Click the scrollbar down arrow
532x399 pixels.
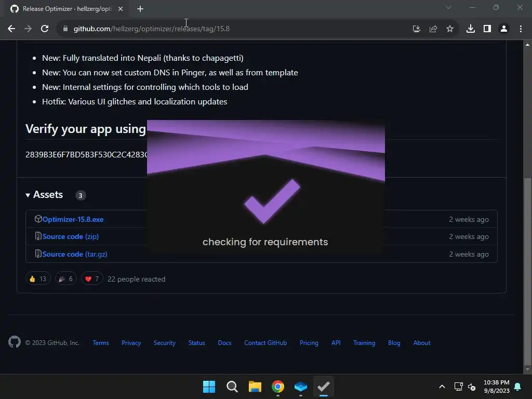[x=527, y=369]
